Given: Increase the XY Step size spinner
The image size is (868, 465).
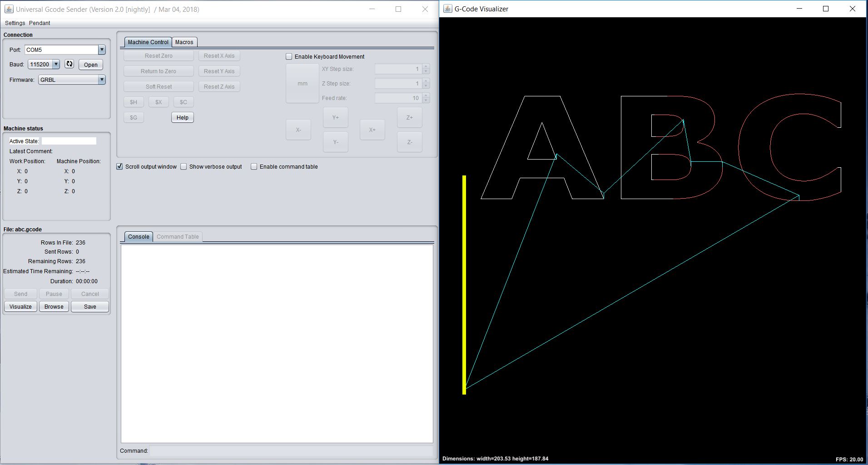Looking at the screenshot, I should pos(426,67).
